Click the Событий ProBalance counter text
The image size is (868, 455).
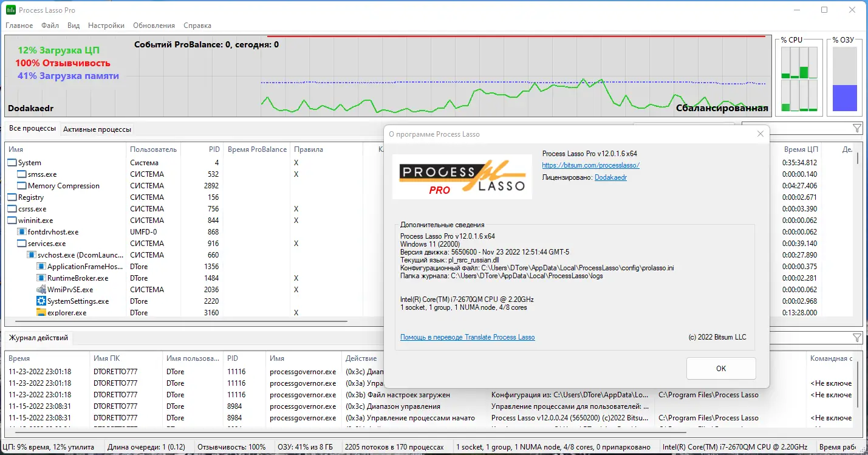point(207,44)
